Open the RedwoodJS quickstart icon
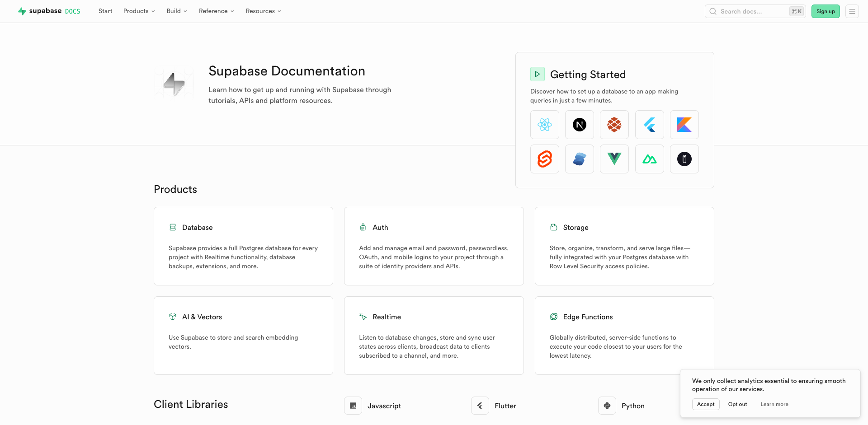Image resolution: width=868 pixels, height=425 pixels. (614, 125)
